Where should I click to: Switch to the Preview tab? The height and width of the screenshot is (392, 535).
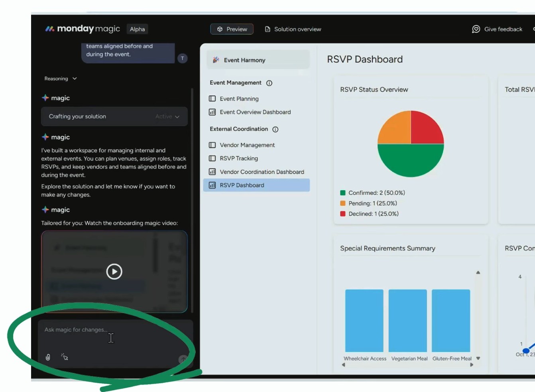pos(232,29)
